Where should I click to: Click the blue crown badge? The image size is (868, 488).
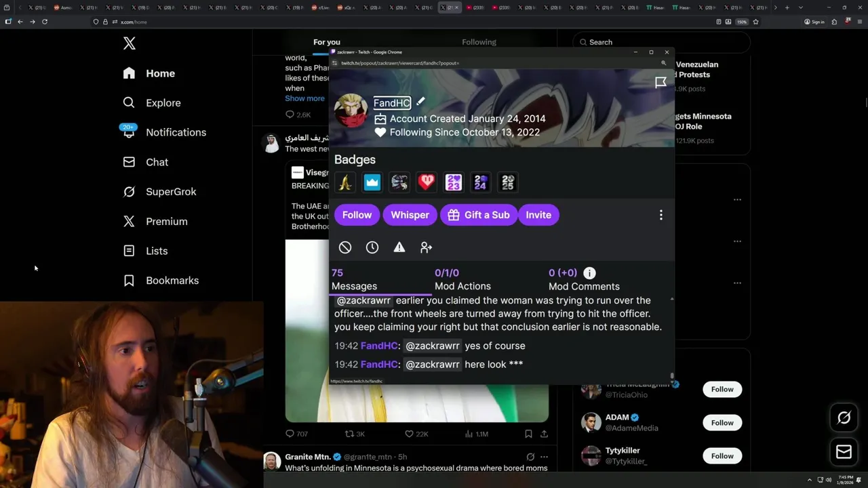point(372,182)
